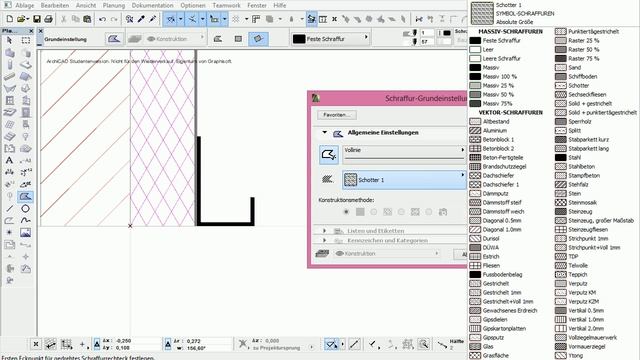
Task: Click the Print icon in toolbar
Action: [x=49, y=19]
